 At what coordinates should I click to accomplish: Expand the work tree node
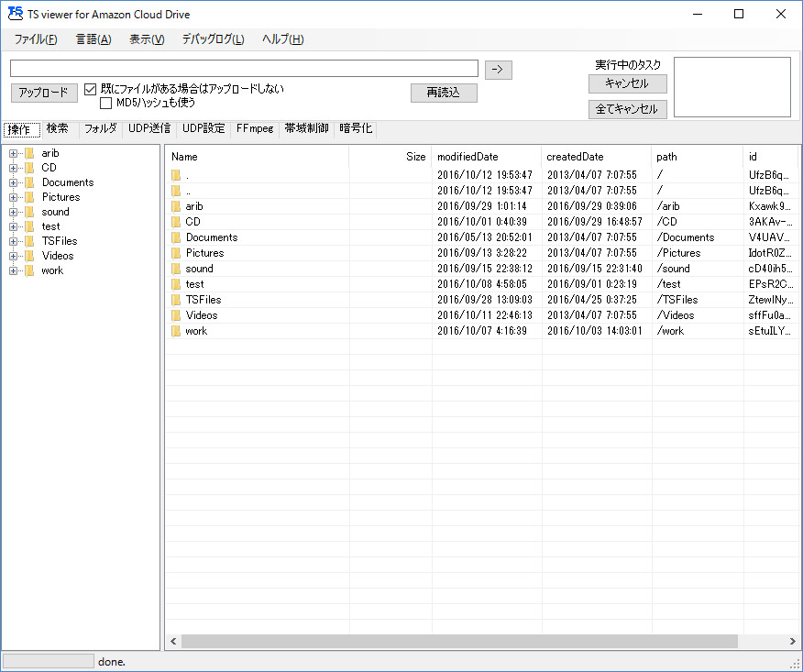tap(14, 270)
